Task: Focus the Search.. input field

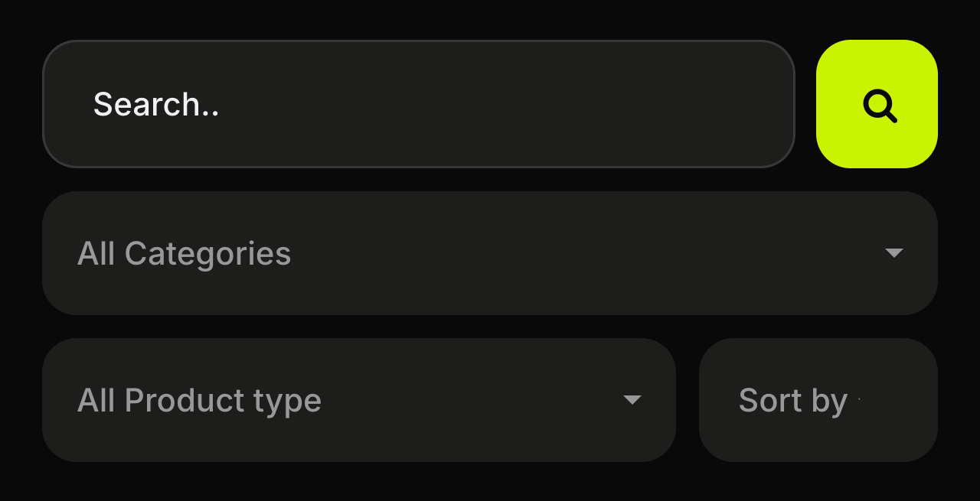Action: (x=419, y=104)
